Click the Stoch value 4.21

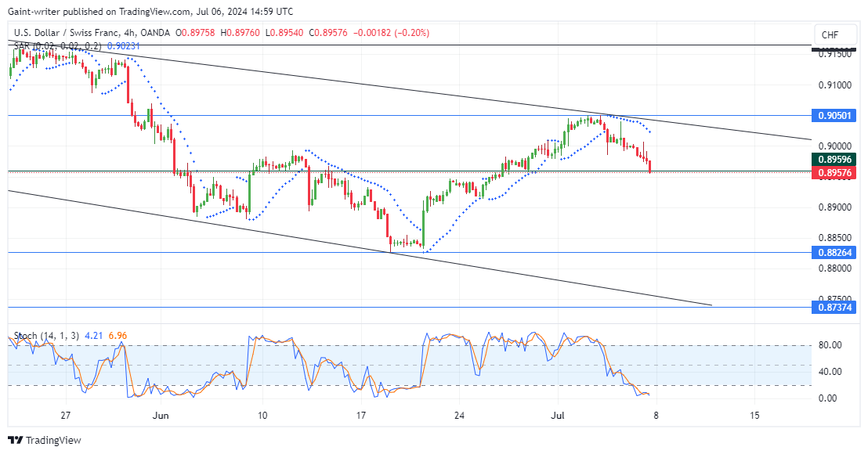[x=94, y=336]
